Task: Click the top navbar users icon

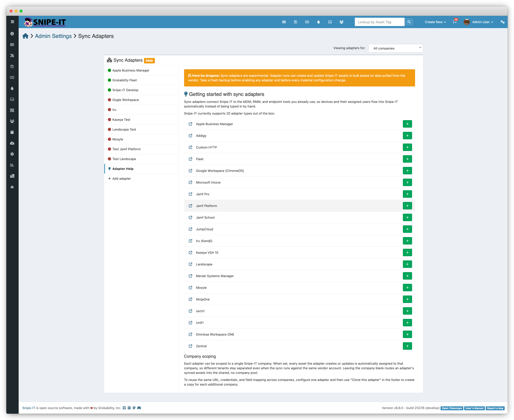Action: [x=341, y=22]
